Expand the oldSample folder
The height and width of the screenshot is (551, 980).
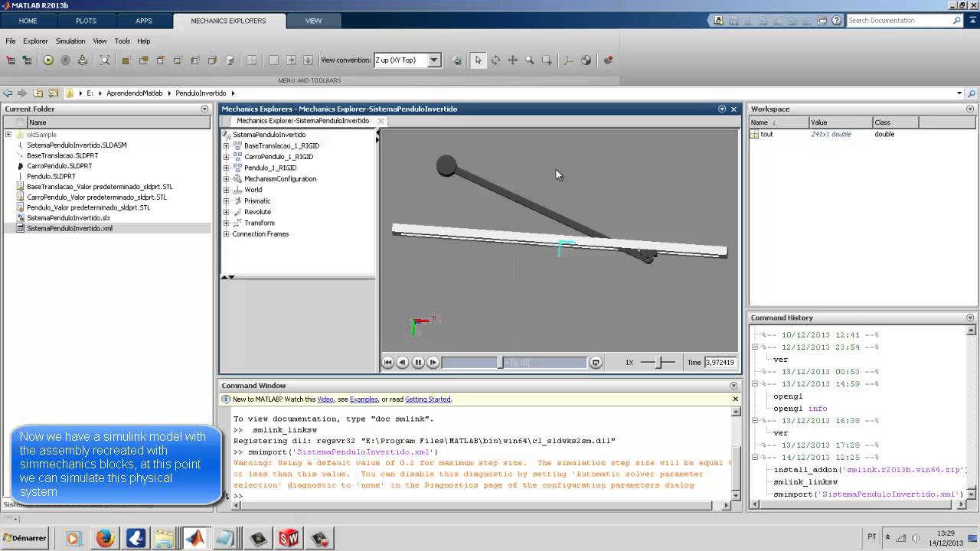click(x=8, y=135)
